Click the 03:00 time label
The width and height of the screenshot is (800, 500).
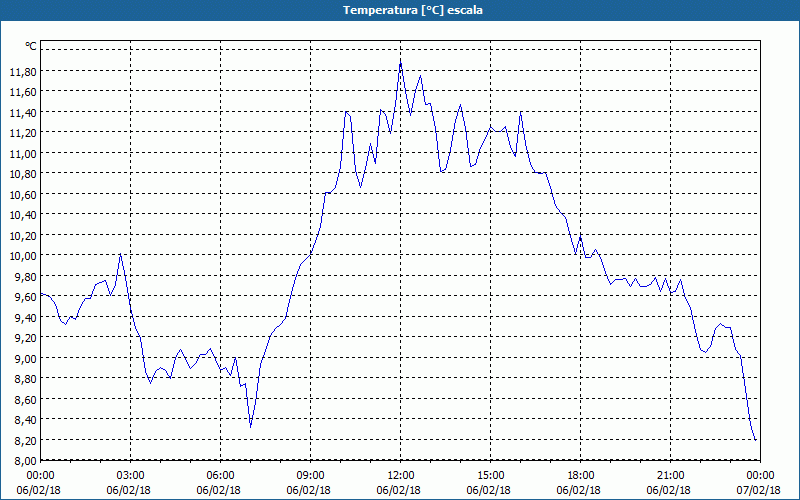tap(131, 476)
